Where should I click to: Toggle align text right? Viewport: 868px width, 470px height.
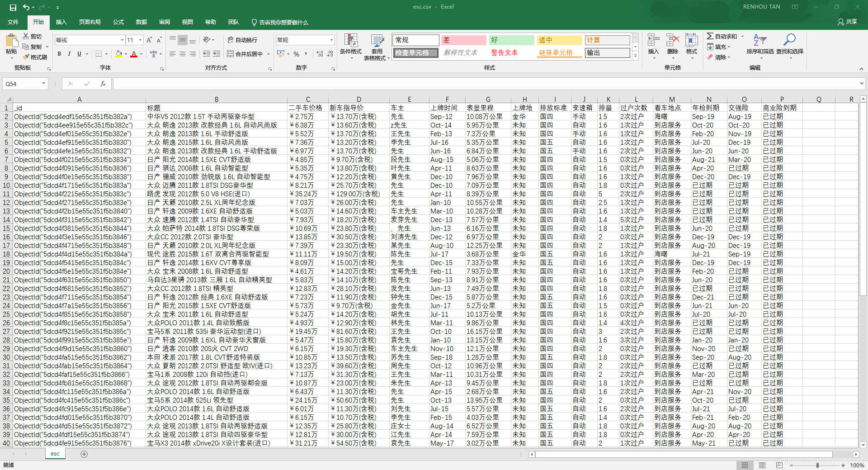coord(193,54)
